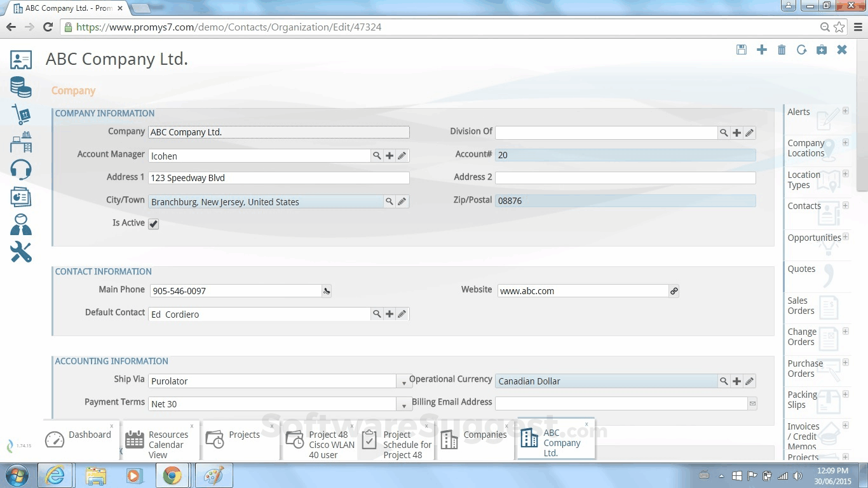Search Operational Currency lookup

tap(724, 381)
